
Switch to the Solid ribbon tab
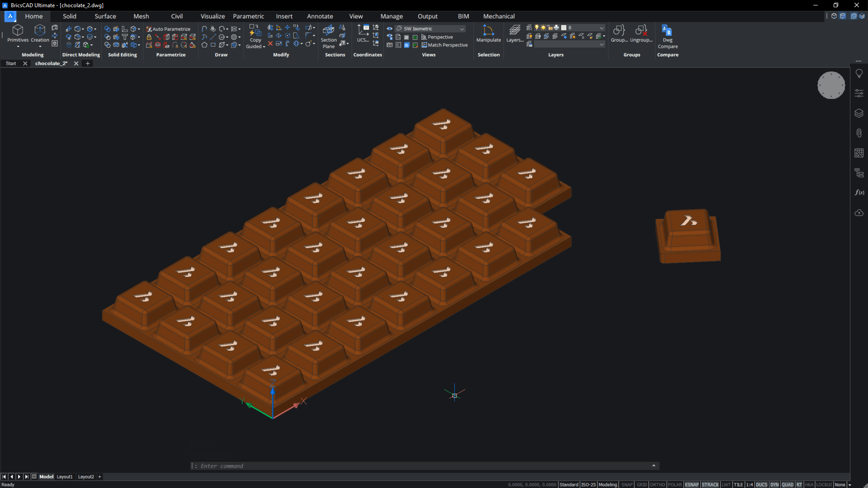69,16
